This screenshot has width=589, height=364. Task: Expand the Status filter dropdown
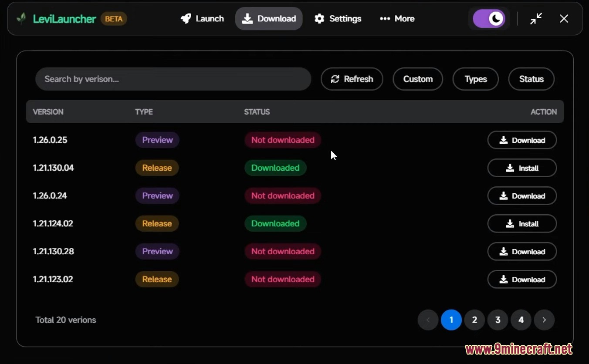click(x=531, y=79)
